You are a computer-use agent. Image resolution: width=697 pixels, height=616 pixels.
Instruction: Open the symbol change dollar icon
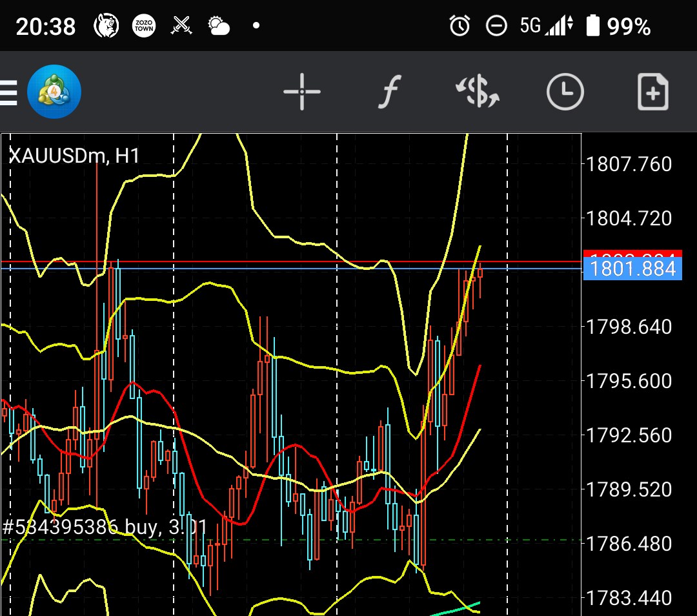click(x=478, y=92)
